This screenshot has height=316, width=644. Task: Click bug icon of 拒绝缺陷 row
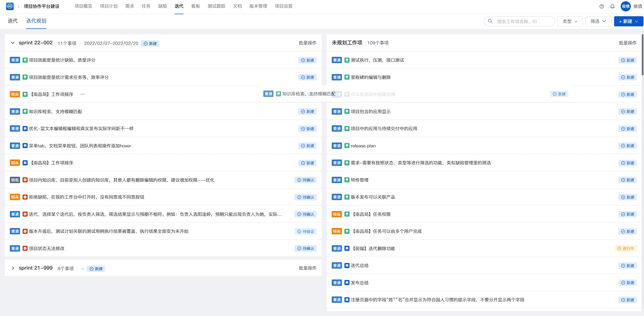tap(25, 197)
